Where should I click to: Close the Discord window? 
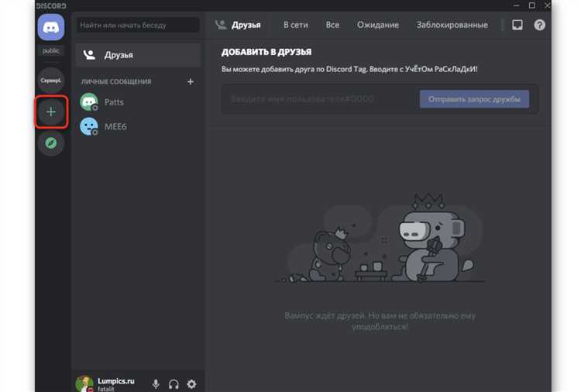click(547, 5)
